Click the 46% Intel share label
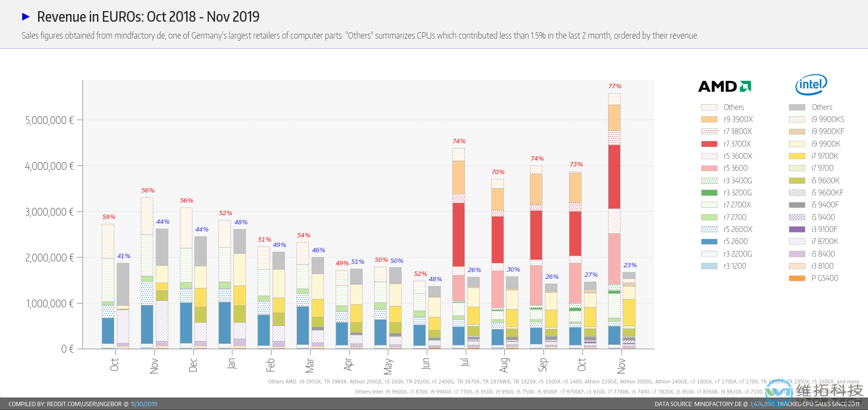The width and height of the screenshot is (868, 410). (x=318, y=250)
